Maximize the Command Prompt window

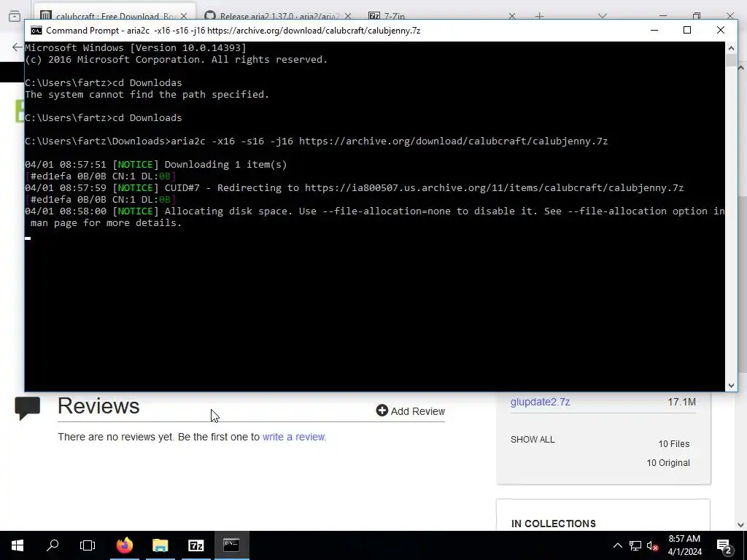point(687,30)
